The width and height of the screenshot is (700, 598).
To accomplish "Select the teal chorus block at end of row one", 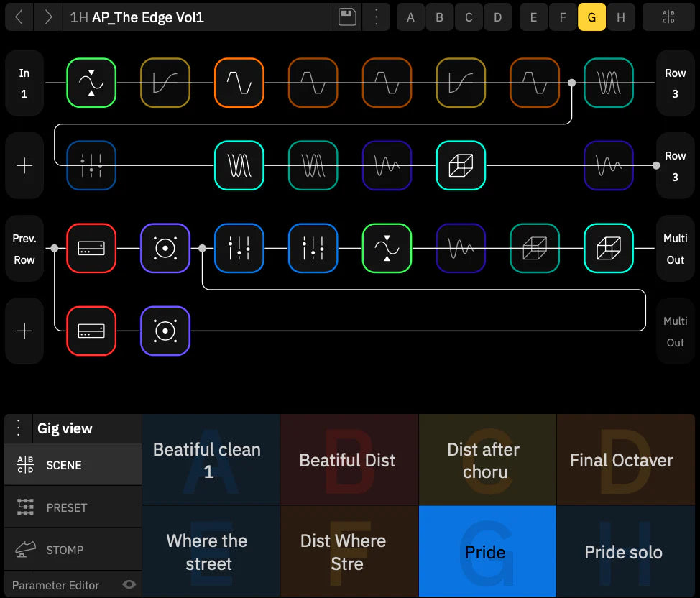I will [608, 83].
